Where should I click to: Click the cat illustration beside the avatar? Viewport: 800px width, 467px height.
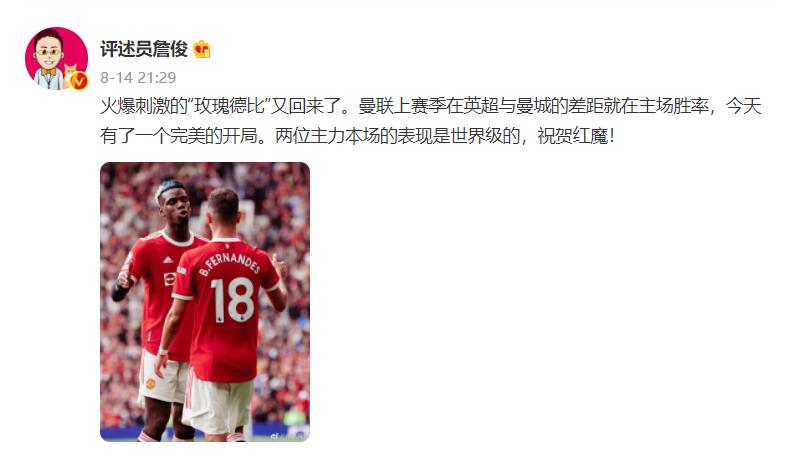click(x=69, y=75)
